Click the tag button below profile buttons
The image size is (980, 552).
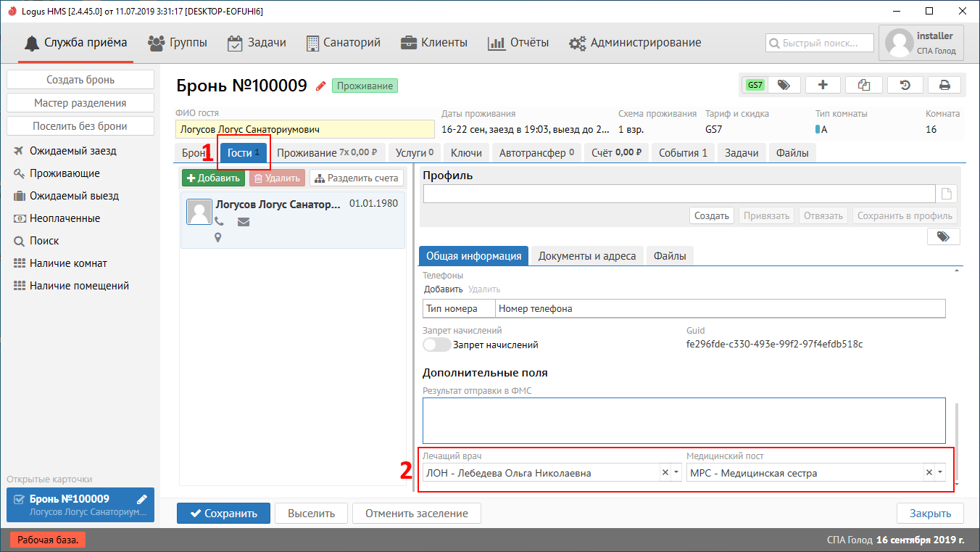943,236
